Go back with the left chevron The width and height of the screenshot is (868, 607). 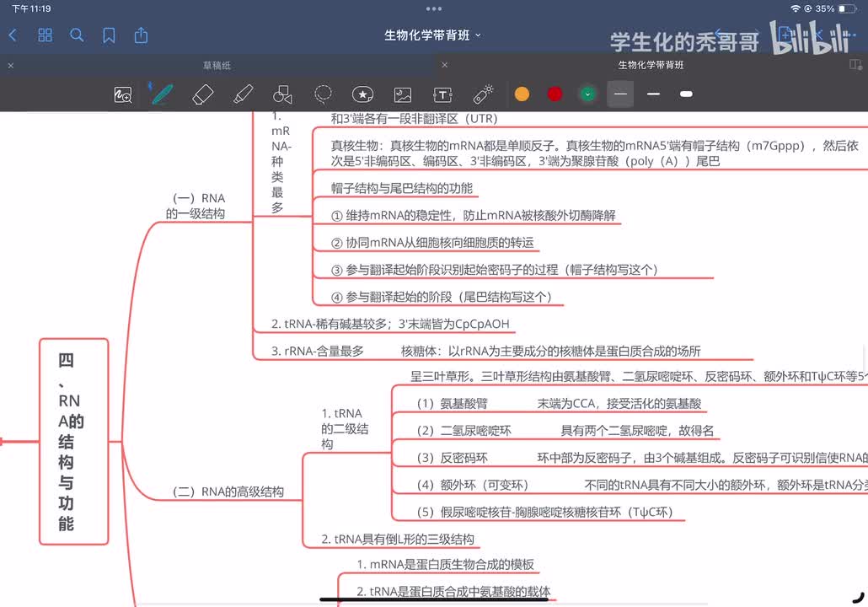click(x=13, y=36)
